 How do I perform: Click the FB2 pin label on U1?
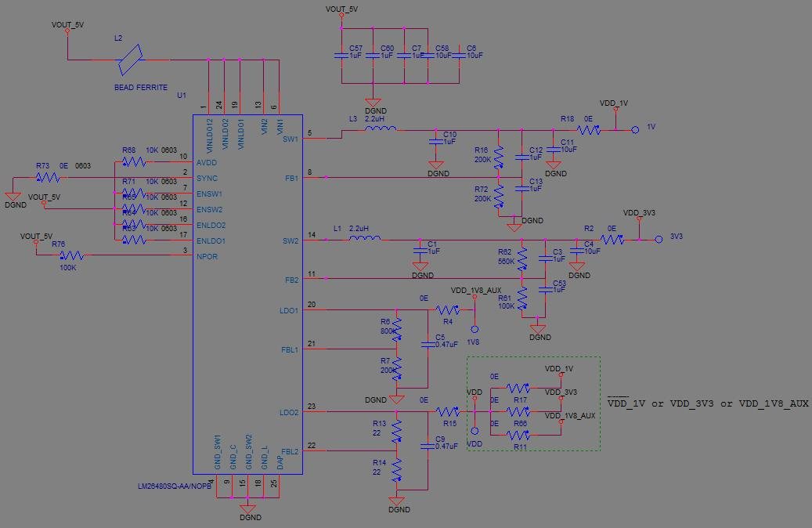pos(292,280)
